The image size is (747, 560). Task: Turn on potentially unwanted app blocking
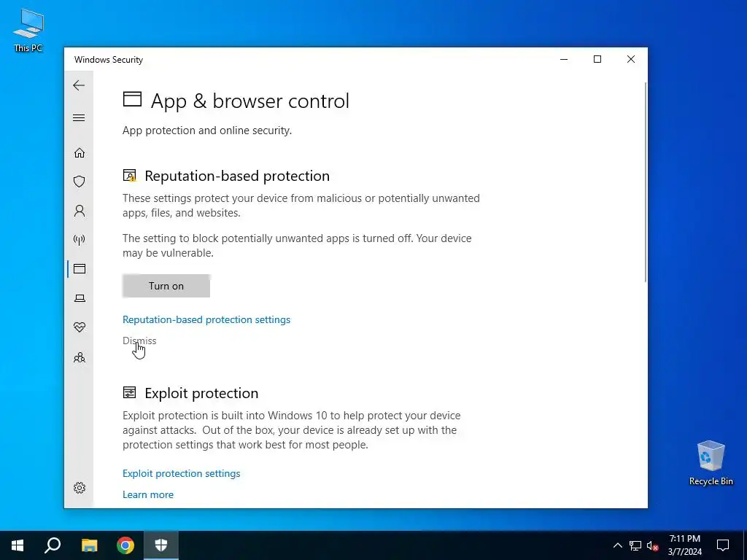tap(166, 286)
